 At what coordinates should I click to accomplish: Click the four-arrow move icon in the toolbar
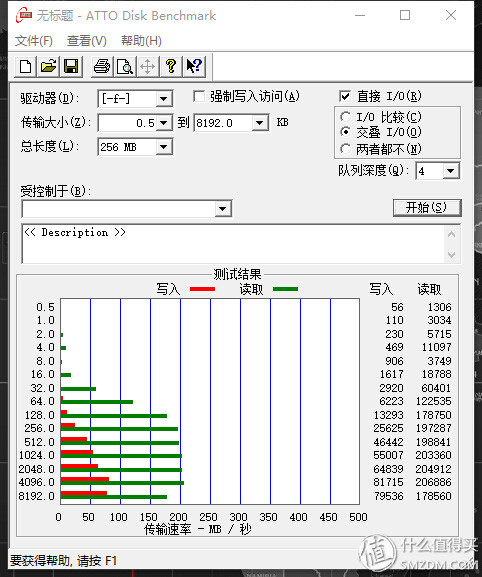pyautogui.click(x=148, y=67)
